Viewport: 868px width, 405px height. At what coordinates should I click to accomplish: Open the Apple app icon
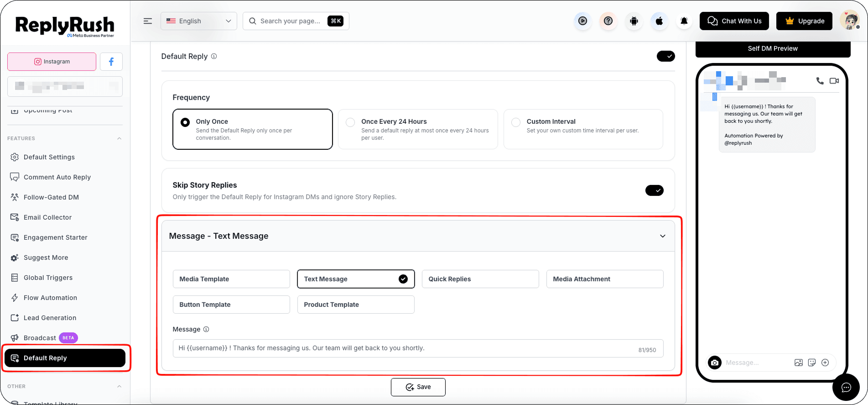coord(659,21)
